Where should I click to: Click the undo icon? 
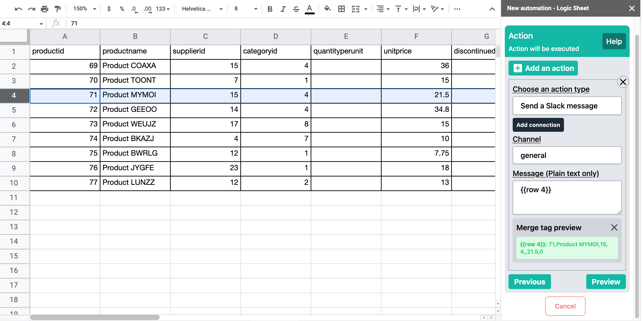[x=18, y=9]
